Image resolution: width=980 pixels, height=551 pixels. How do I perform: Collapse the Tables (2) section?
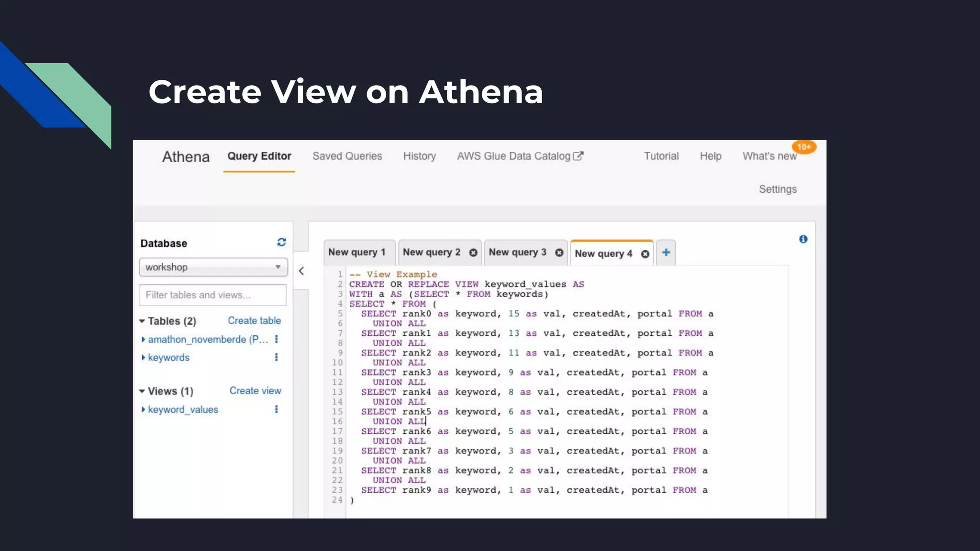click(x=142, y=321)
